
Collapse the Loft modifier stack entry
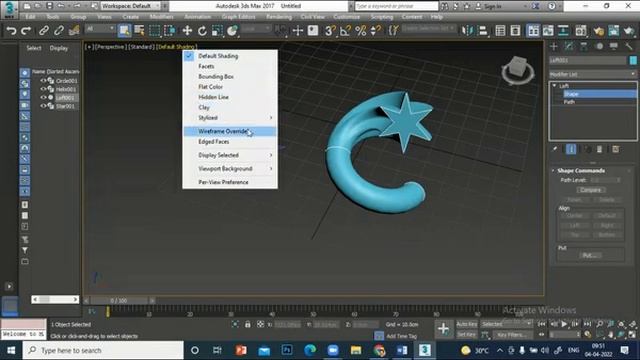pyautogui.click(x=554, y=86)
